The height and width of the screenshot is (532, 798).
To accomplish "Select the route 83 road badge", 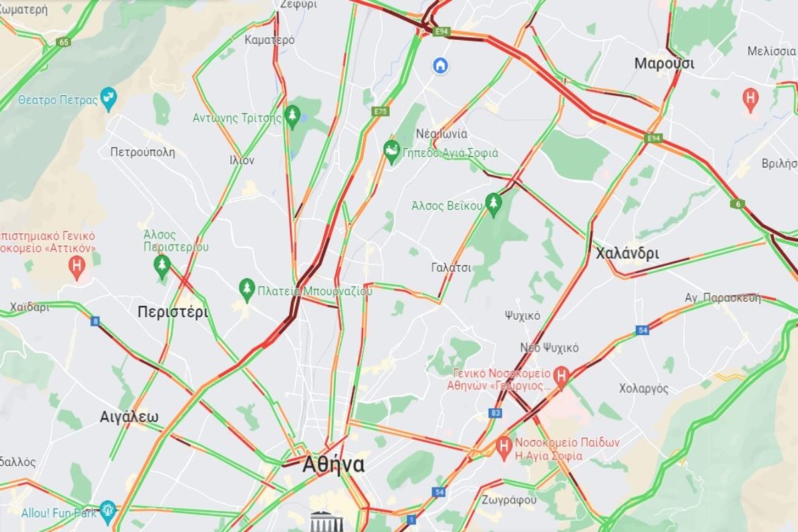I will (495, 413).
